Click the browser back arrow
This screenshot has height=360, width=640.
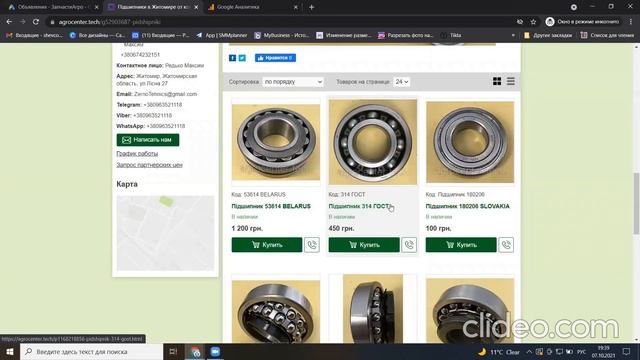pos(9,22)
